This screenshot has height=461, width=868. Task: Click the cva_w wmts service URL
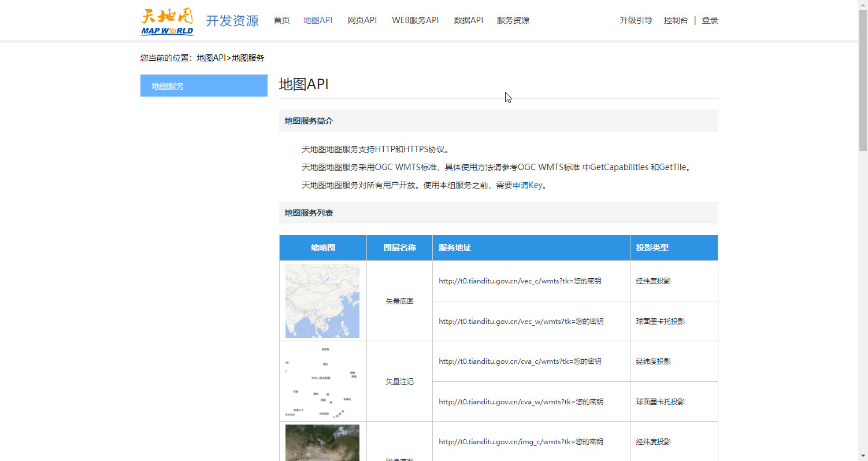point(521,402)
